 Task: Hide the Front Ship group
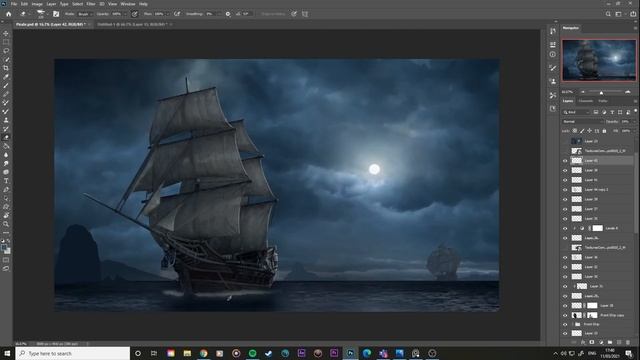pos(565,325)
